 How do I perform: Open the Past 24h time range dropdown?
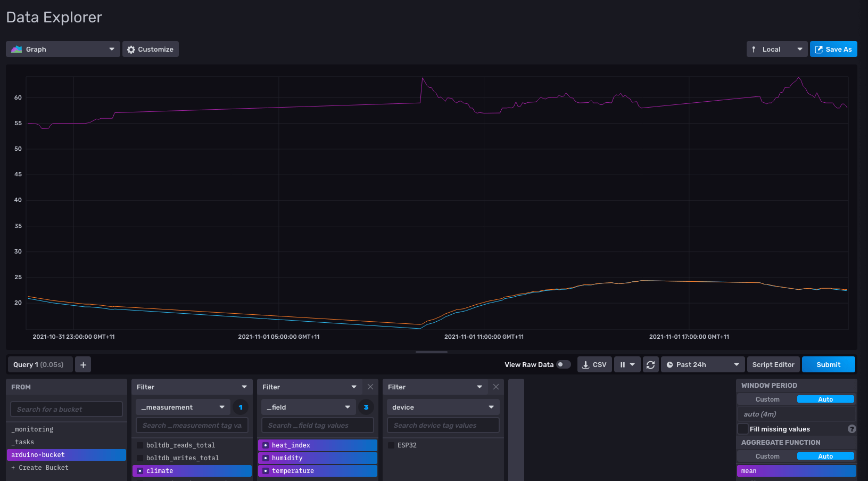coord(702,364)
